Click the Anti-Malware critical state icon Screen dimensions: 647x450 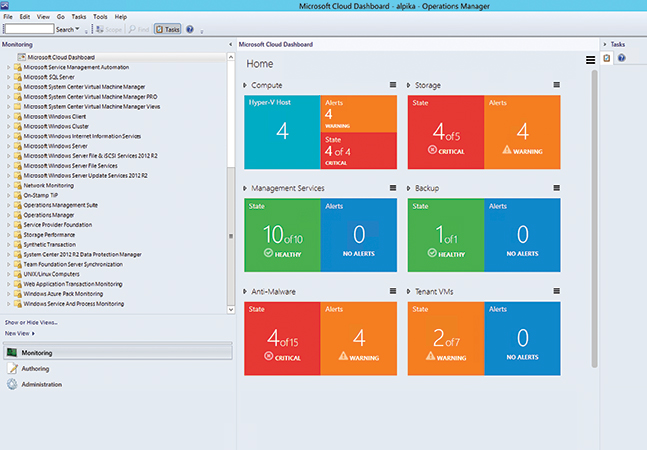tap(269, 356)
